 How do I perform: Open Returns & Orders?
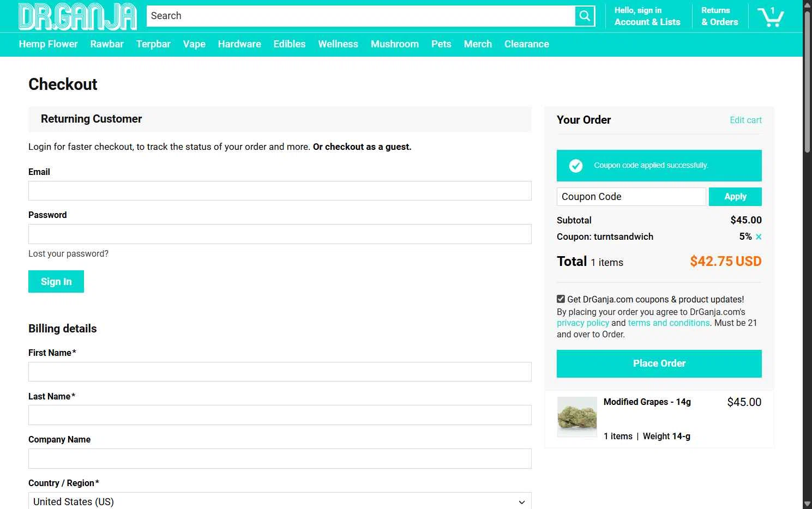pyautogui.click(x=719, y=16)
